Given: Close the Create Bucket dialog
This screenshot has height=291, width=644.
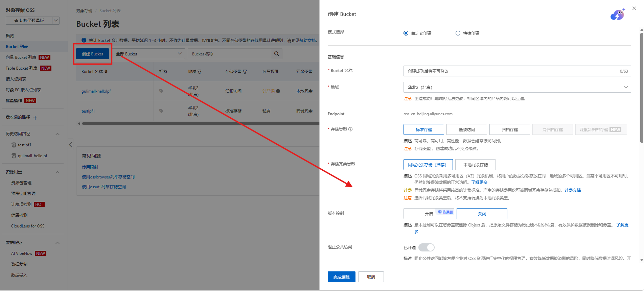Looking at the screenshot, I should click(x=634, y=8).
